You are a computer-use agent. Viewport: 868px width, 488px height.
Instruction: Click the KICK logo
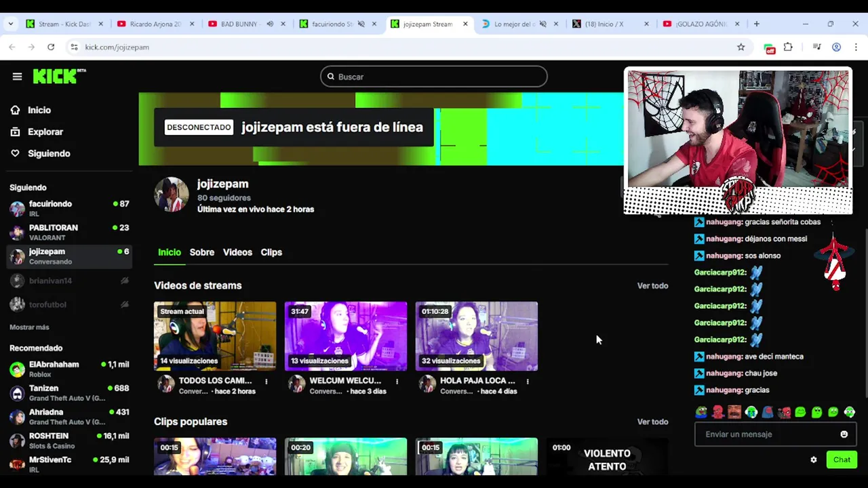coord(60,76)
